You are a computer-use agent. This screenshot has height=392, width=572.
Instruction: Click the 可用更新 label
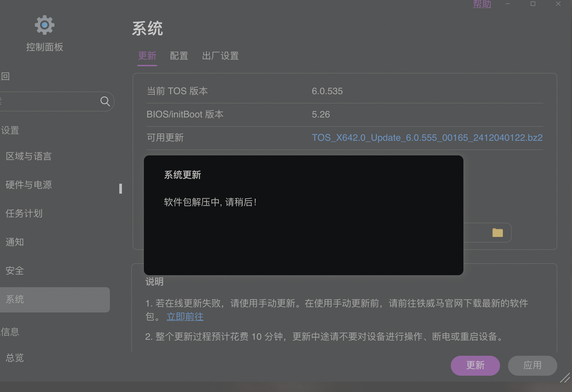click(165, 138)
